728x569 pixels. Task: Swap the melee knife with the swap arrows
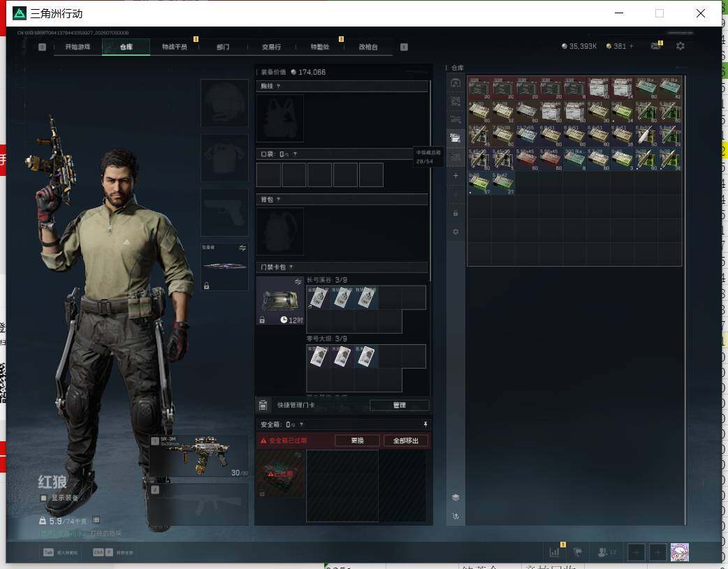(242, 248)
